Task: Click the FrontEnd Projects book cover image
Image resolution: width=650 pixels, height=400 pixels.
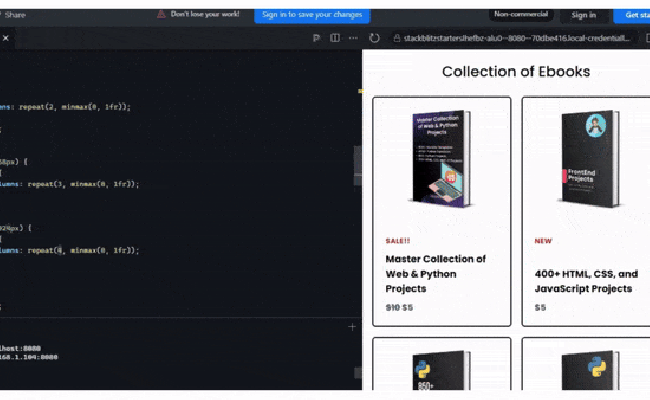Action: click(x=591, y=159)
